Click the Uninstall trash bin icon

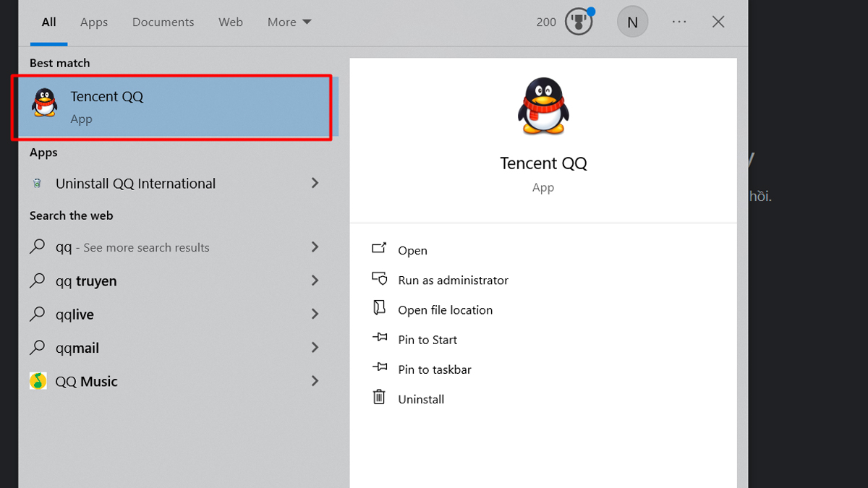click(379, 397)
